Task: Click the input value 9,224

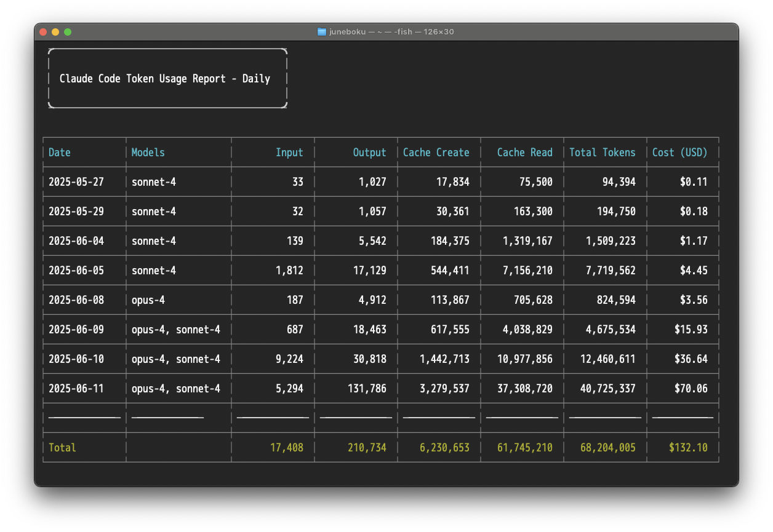Action: click(x=289, y=359)
